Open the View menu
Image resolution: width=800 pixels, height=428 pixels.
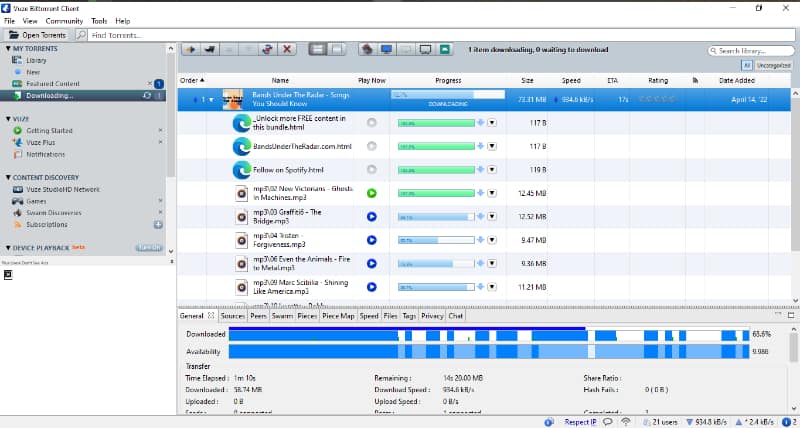[30, 21]
